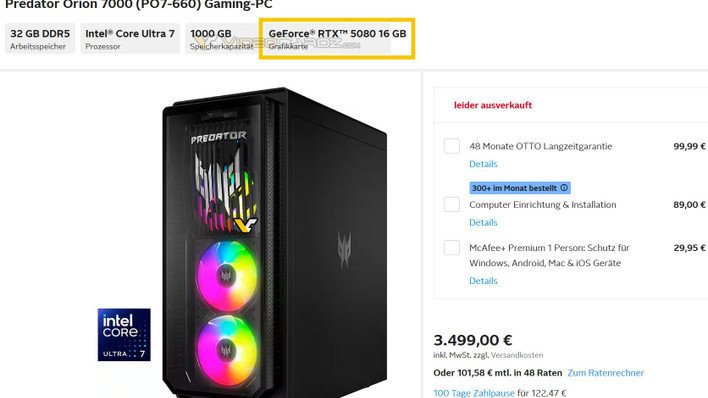Open Details under McAfee+ Premium
The width and height of the screenshot is (708, 398).
pos(483,281)
